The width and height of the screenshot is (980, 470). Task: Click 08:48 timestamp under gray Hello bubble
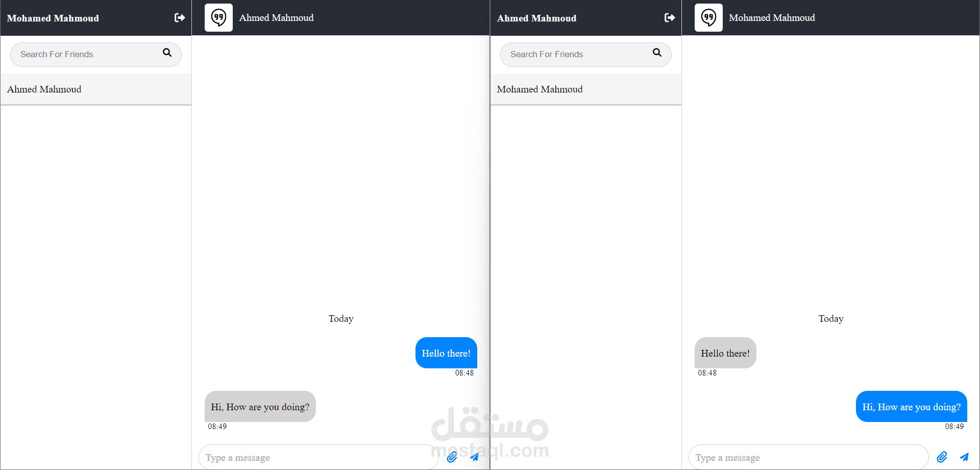[x=707, y=373]
